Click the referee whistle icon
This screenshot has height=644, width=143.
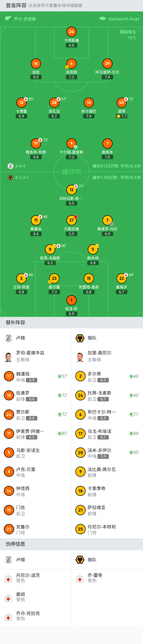[8, 19]
